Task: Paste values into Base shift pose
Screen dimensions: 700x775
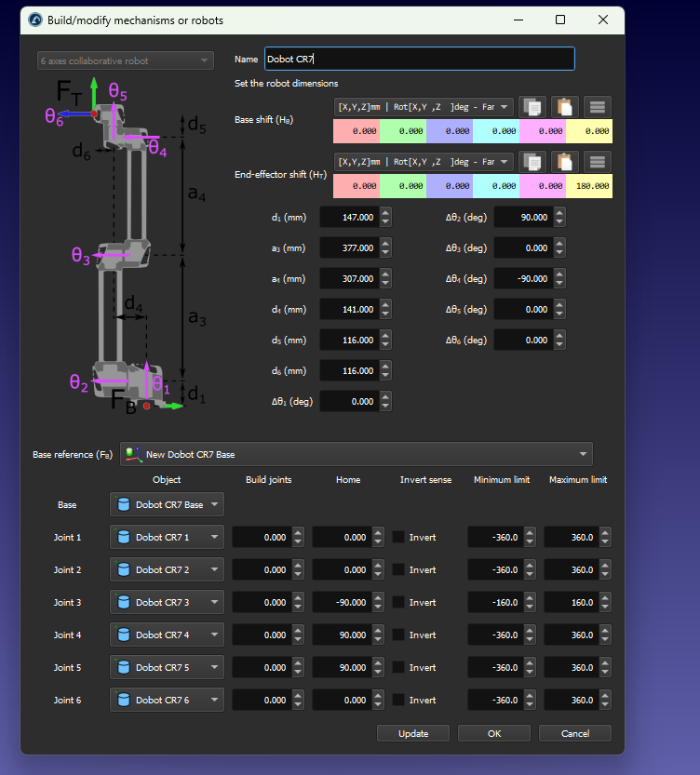Action: [x=564, y=107]
